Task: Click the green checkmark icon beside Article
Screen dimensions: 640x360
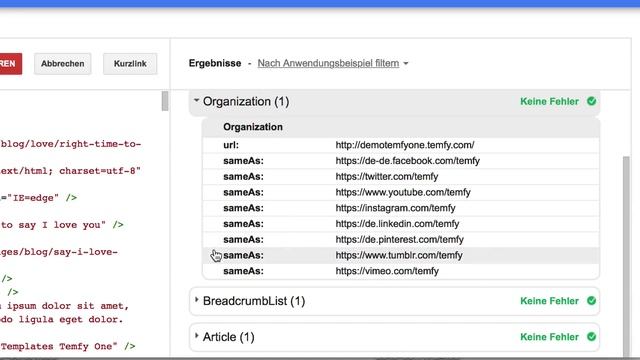Action: (x=591, y=337)
